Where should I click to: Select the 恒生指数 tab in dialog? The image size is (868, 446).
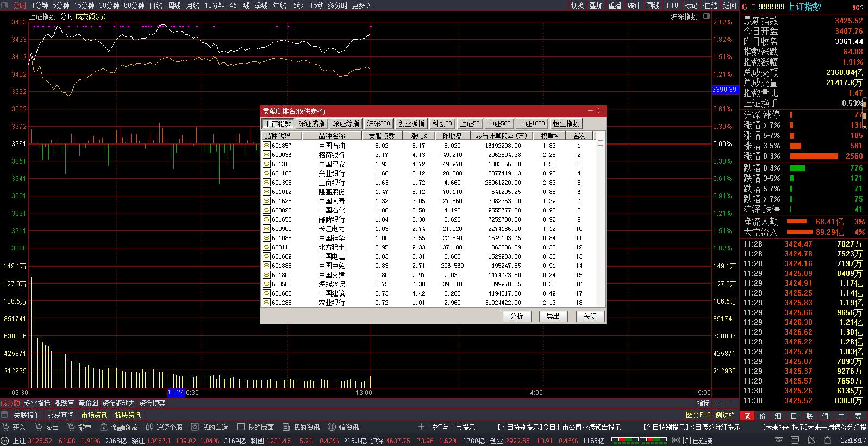tap(566, 124)
